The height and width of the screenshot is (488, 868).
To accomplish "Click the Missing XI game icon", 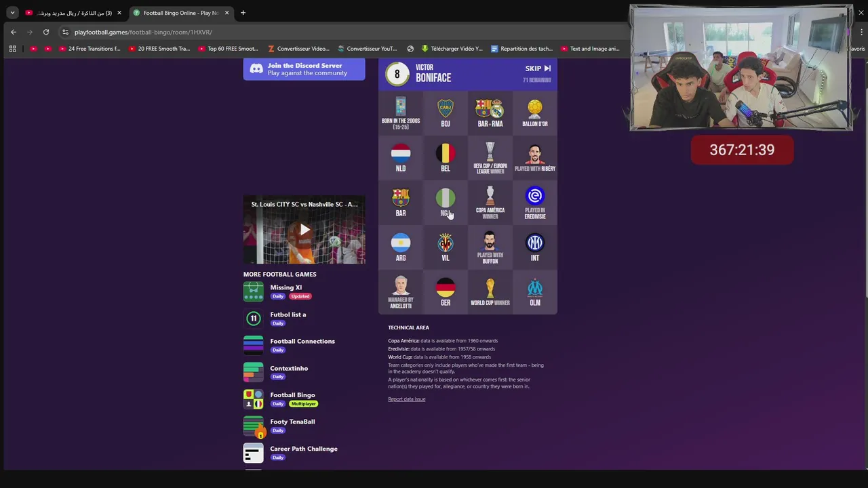I will tap(253, 291).
